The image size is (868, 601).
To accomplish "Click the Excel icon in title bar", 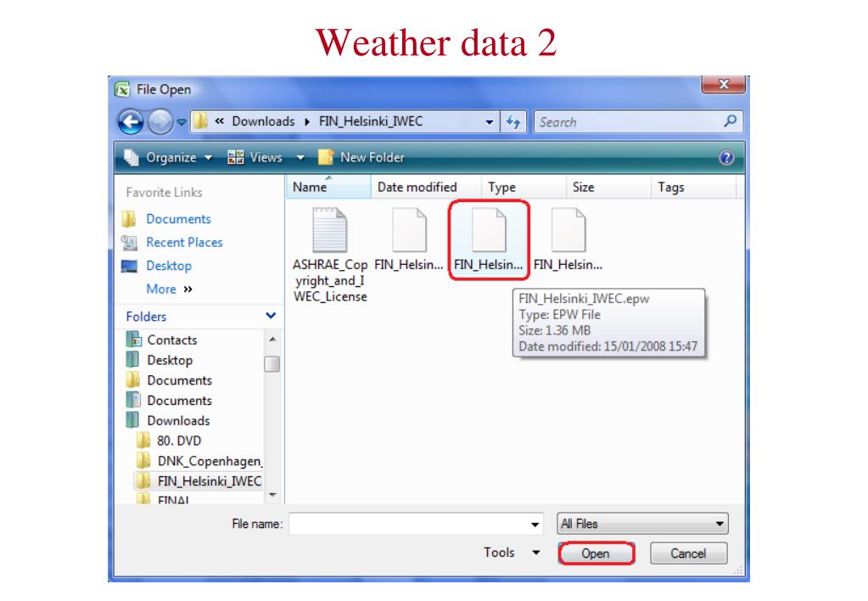I will [122, 89].
